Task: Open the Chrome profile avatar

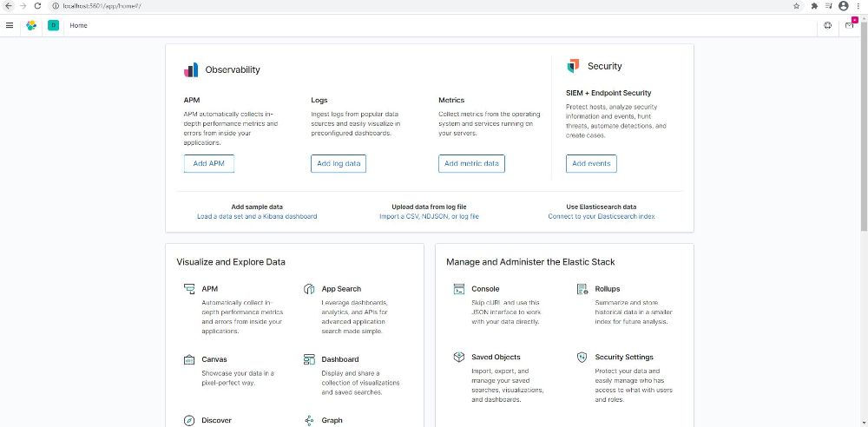Action: tap(843, 6)
